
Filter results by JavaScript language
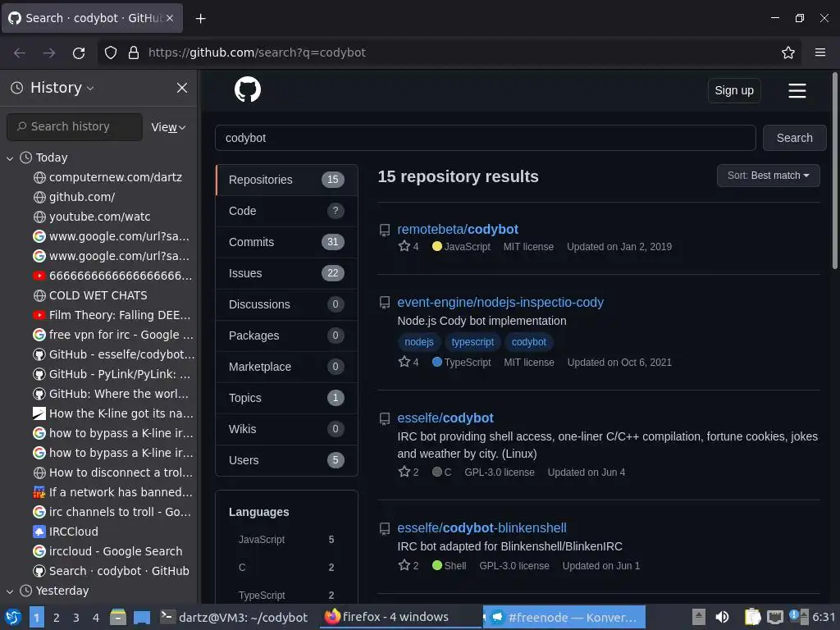(286, 540)
